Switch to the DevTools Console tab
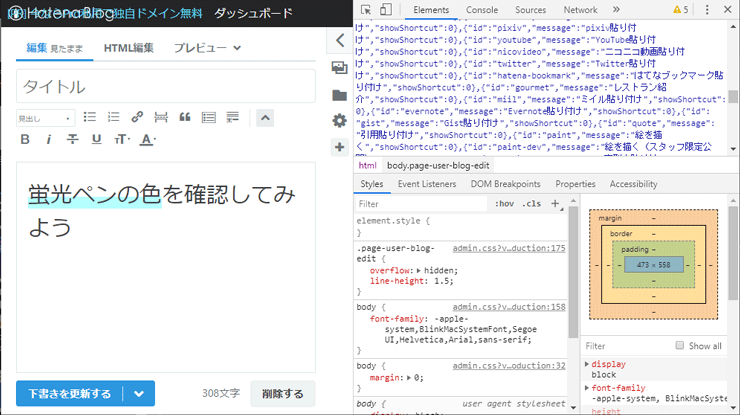 (x=482, y=9)
